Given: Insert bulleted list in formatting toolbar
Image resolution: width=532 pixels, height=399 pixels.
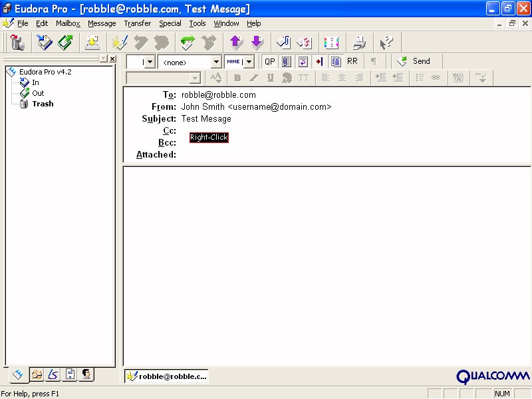Looking at the screenshot, I should (420, 78).
